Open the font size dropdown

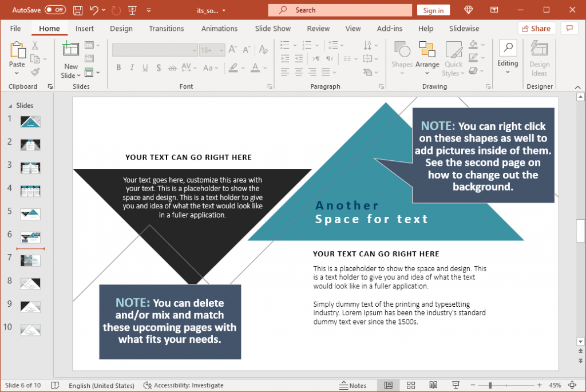click(221, 50)
